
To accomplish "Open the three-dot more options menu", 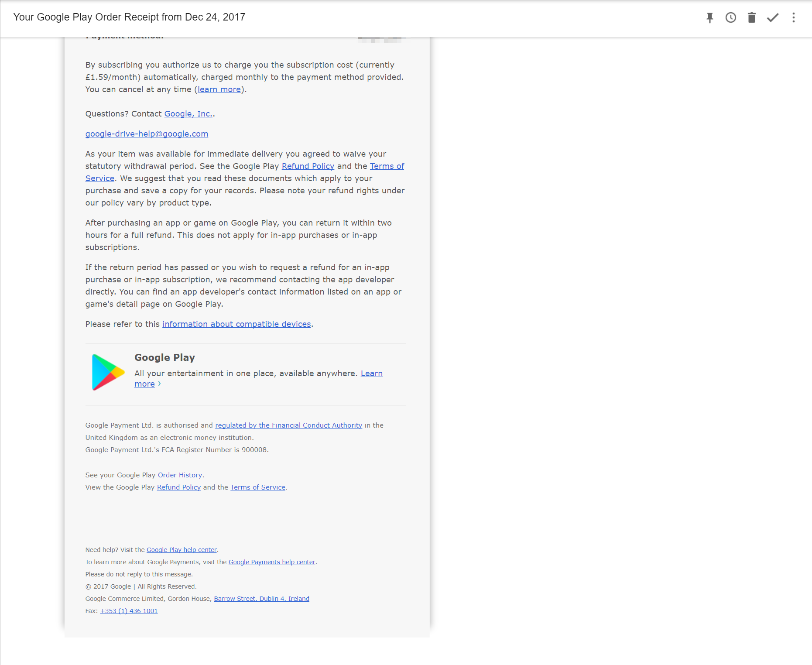I will coord(793,17).
